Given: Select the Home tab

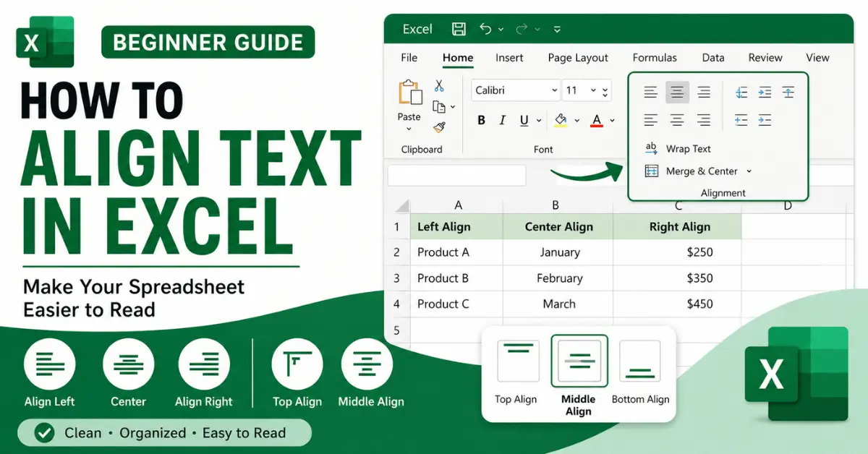Looking at the screenshot, I should tap(458, 58).
